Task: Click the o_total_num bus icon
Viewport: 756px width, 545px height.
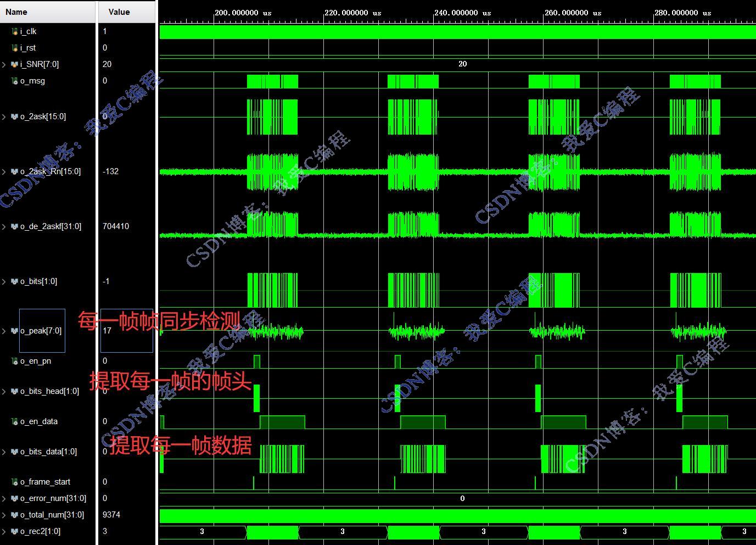Action: tap(15, 515)
